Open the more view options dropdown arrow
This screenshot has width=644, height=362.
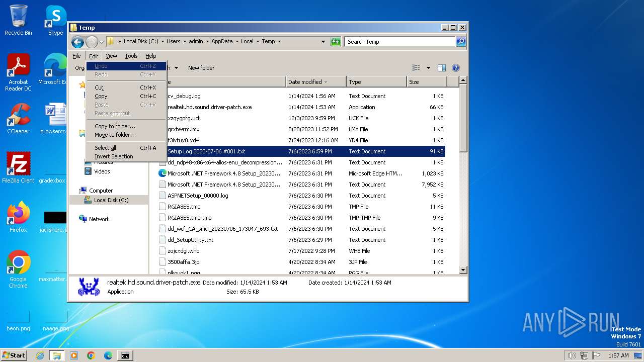click(x=428, y=68)
